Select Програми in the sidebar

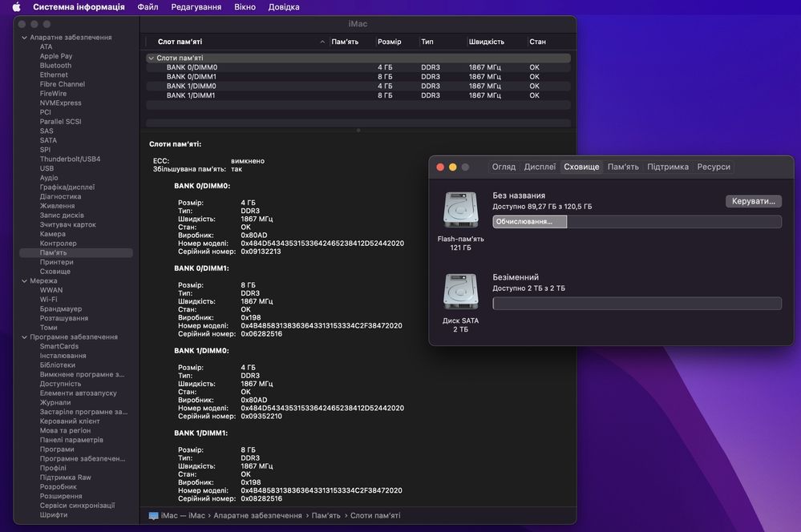pyautogui.click(x=57, y=449)
